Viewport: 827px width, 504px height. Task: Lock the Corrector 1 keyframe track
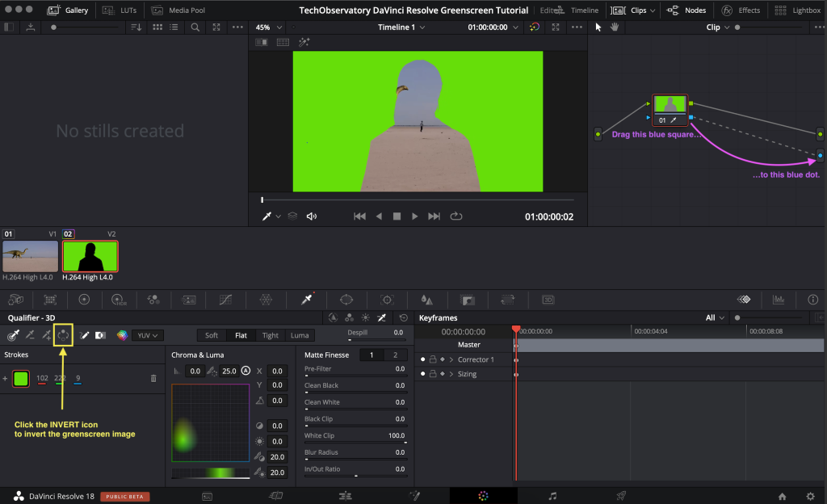(434, 359)
